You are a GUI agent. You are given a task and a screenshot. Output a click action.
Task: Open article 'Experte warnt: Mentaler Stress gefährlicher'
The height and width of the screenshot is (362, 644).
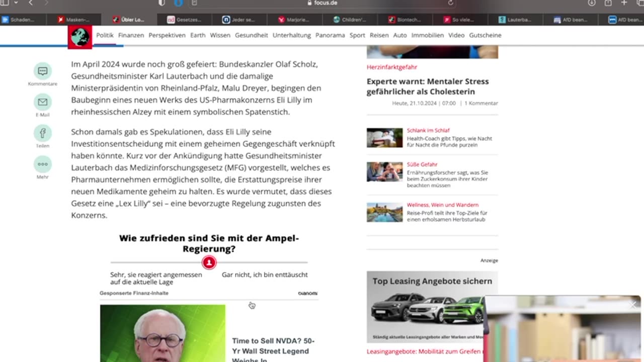pyautogui.click(x=428, y=86)
